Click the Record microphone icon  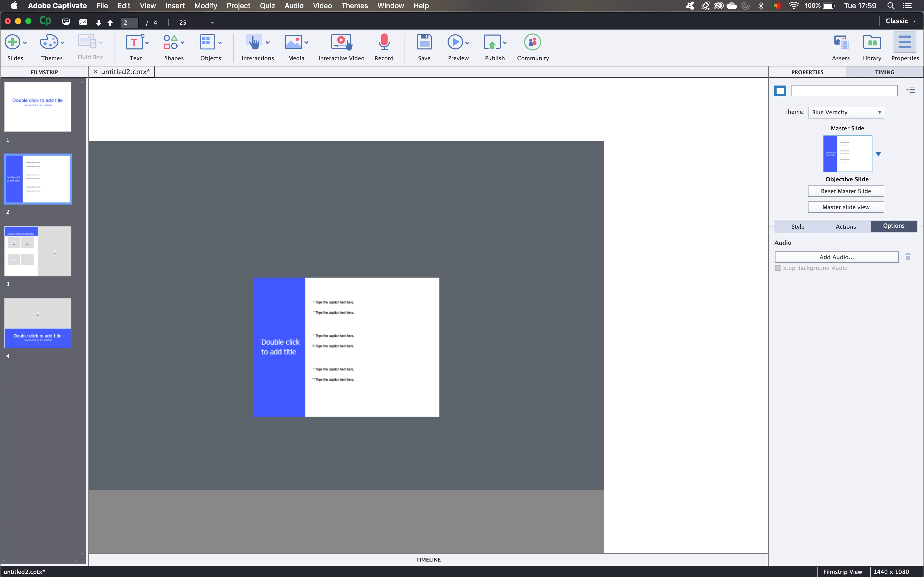tap(384, 42)
